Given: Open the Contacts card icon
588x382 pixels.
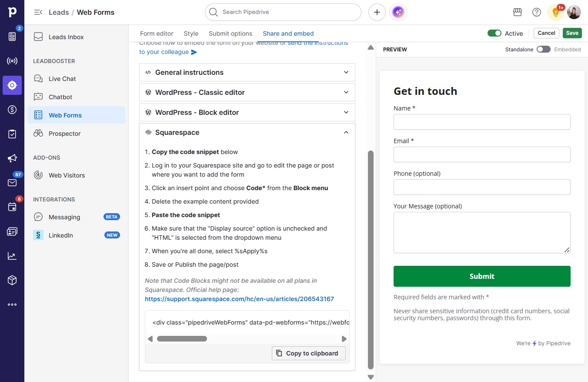Looking at the screenshot, I should tap(12, 231).
